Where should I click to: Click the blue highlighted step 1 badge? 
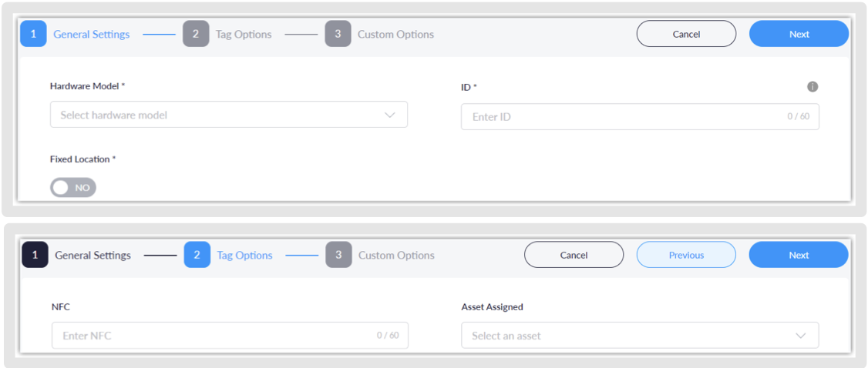pyautogui.click(x=33, y=34)
